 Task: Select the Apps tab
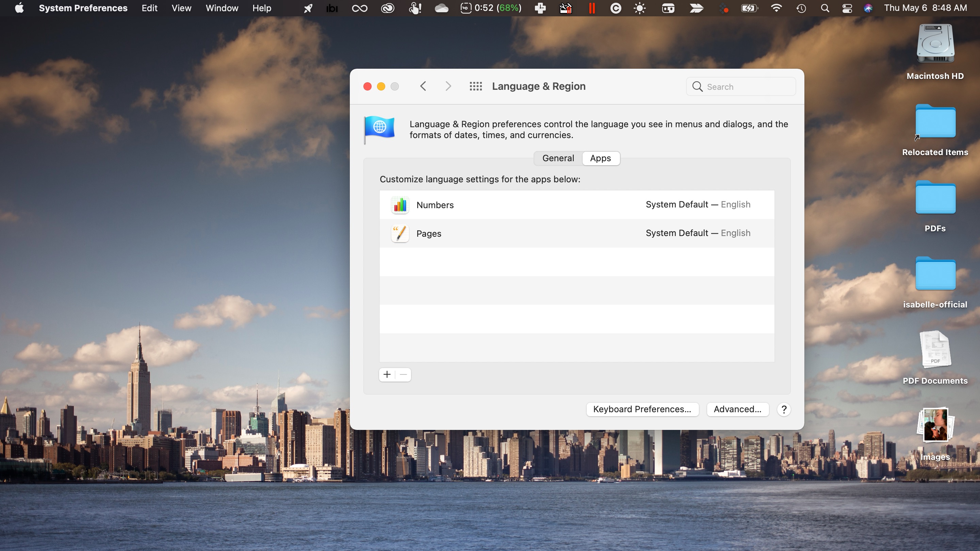[601, 158]
